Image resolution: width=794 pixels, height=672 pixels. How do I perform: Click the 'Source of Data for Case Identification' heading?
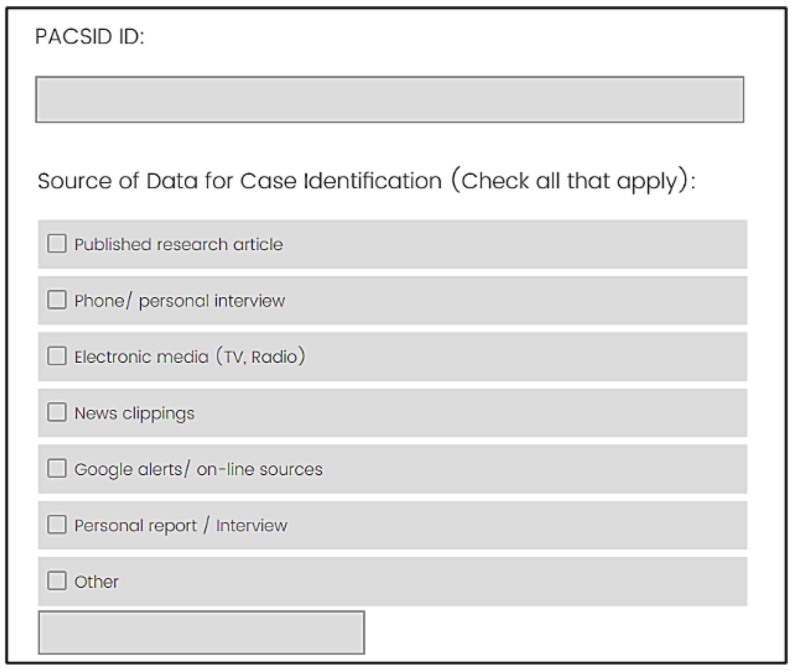(239, 180)
